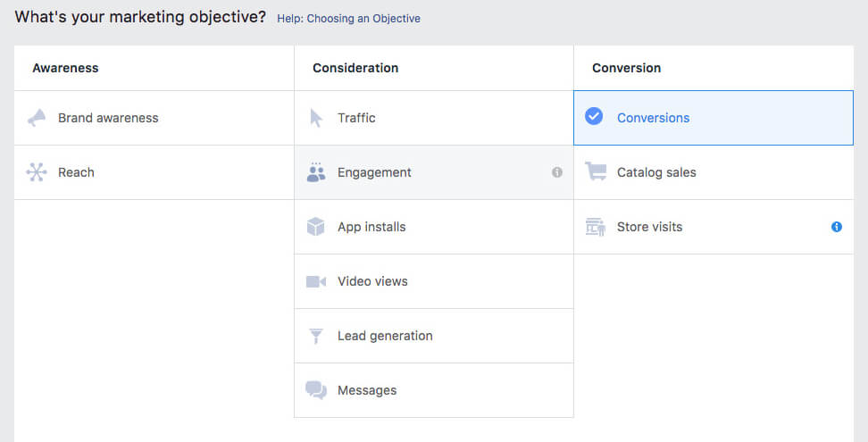The width and height of the screenshot is (868, 442).
Task: Click the blue info icon beside Store visits
Action: [837, 227]
